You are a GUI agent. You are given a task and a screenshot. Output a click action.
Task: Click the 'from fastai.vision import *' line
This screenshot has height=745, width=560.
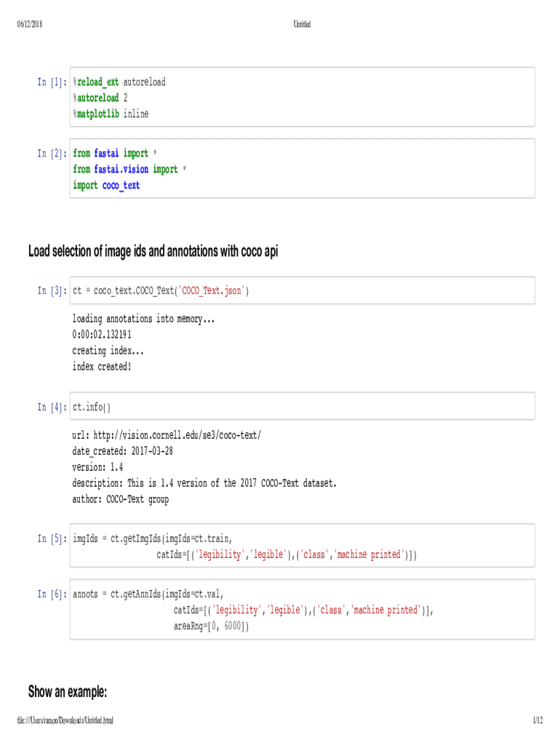129,170
